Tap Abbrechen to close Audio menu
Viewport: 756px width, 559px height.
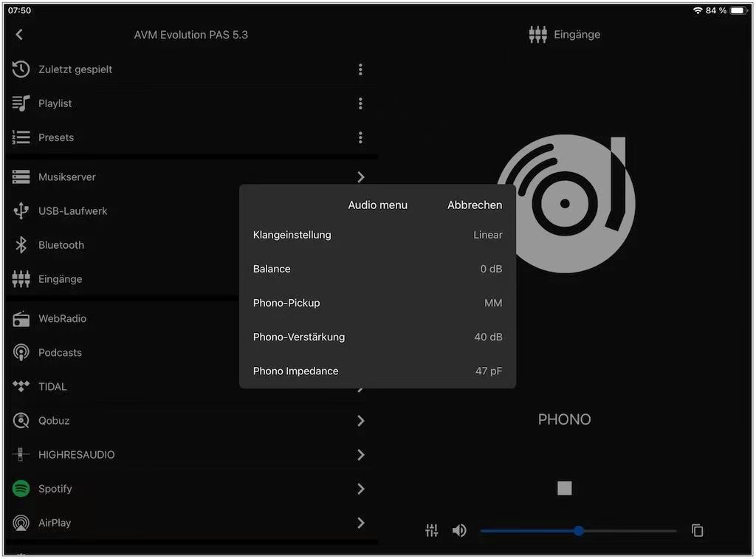tap(474, 205)
